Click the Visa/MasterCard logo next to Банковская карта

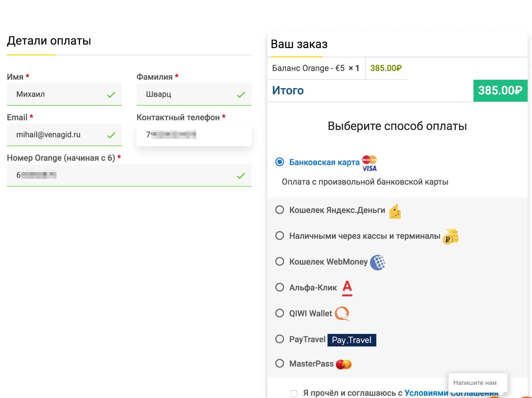click(369, 163)
